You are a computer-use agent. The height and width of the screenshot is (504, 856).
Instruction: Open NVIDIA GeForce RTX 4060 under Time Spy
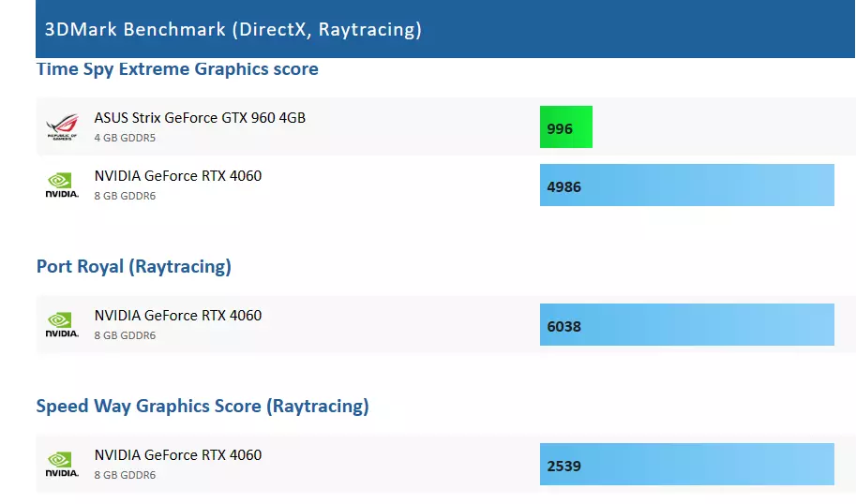(178, 175)
